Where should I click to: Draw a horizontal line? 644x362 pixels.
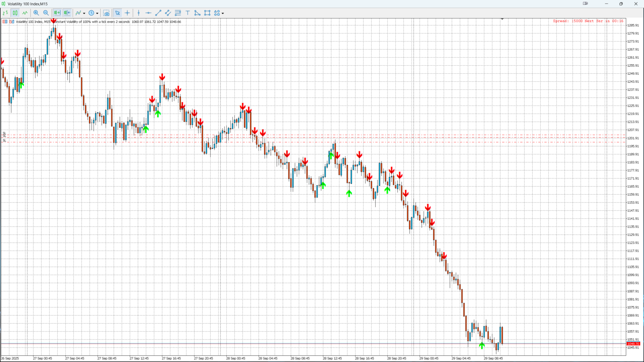148,13
